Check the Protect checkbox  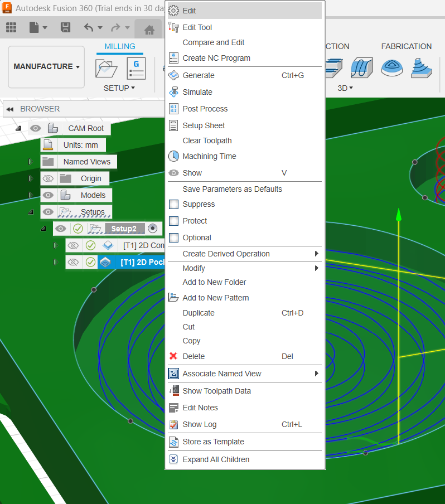point(173,221)
